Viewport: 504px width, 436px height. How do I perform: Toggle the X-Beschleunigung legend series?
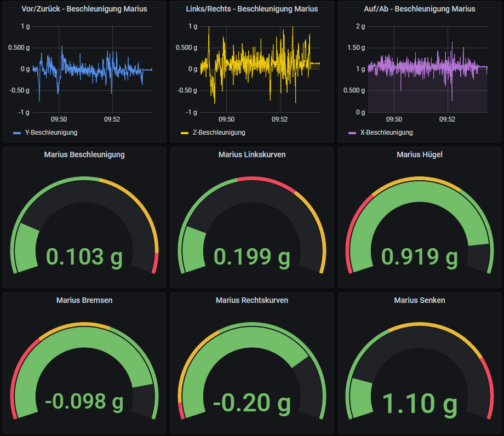coord(387,133)
